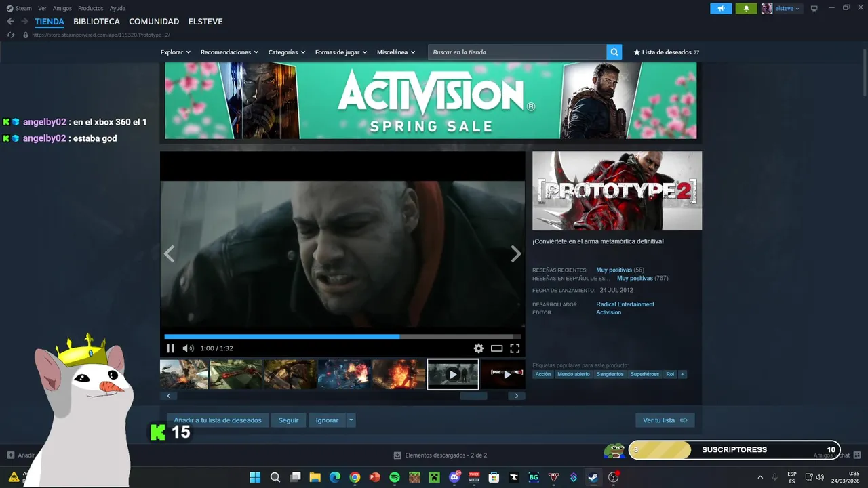Screen dimensions: 868x488
Task: Open Discord from the taskbar
Action: pos(454,477)
